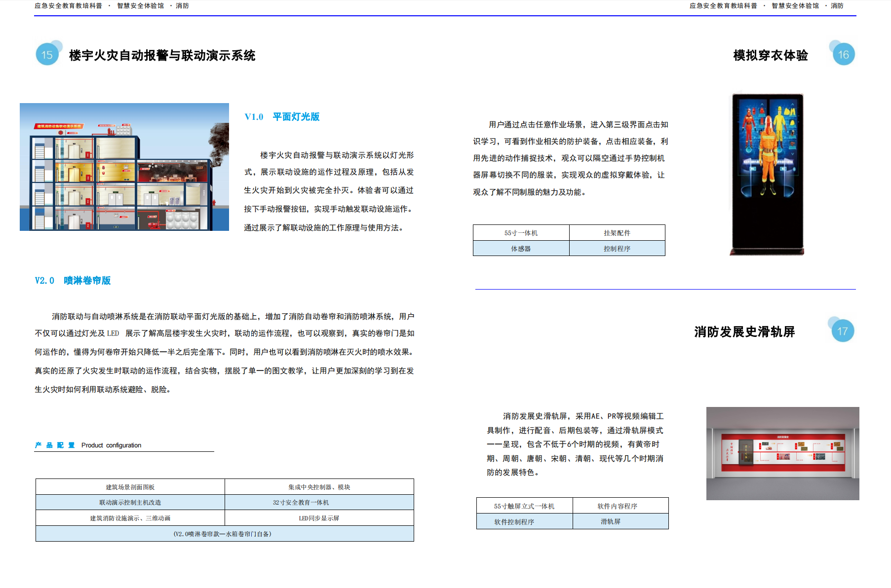Click the 产品配置 Product configuration label
This screenshot has height=588, width=891.
coord(88,445)
